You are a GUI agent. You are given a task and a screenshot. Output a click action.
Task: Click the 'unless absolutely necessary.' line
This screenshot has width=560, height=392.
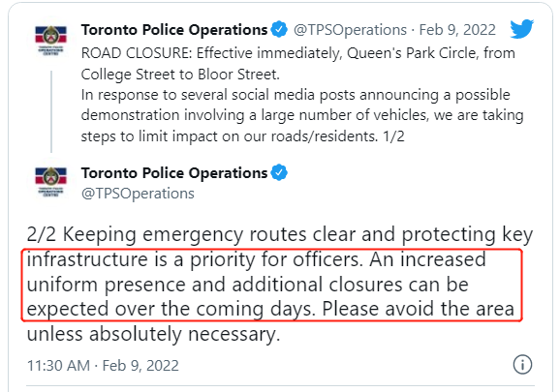[x=153, y=334]
